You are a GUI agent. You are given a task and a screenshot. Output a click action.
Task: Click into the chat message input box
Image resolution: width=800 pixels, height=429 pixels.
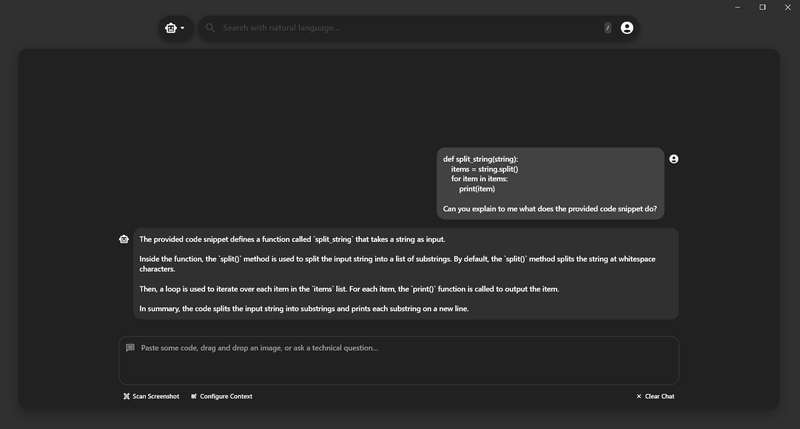[x=400, y=361]
